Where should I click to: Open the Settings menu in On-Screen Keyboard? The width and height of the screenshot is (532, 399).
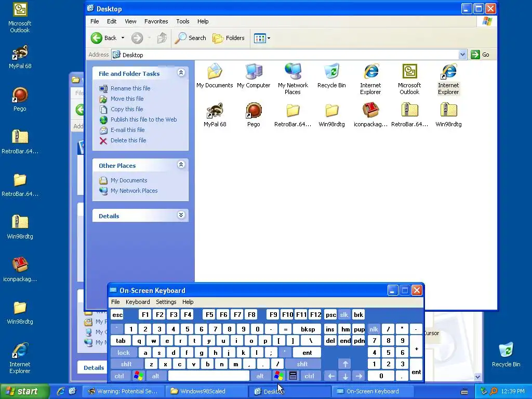166,302
